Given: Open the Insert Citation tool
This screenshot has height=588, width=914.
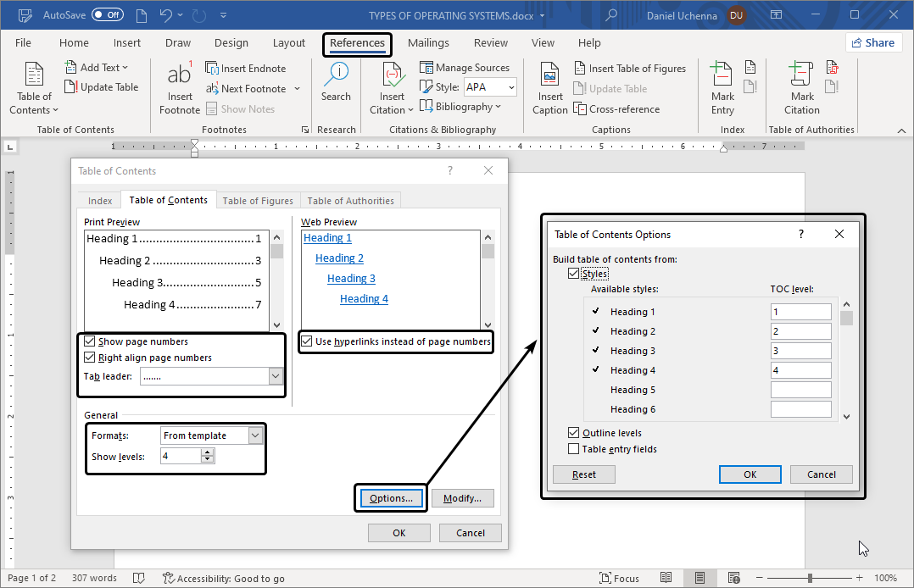Looking at the screenshot, I should point(392,76).
